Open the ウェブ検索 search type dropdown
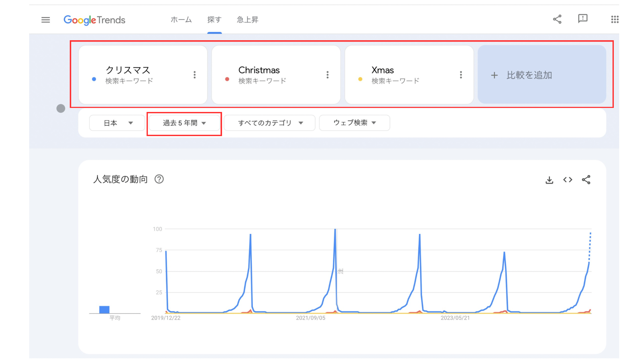644x362 pixels. (x=354, y=123)
